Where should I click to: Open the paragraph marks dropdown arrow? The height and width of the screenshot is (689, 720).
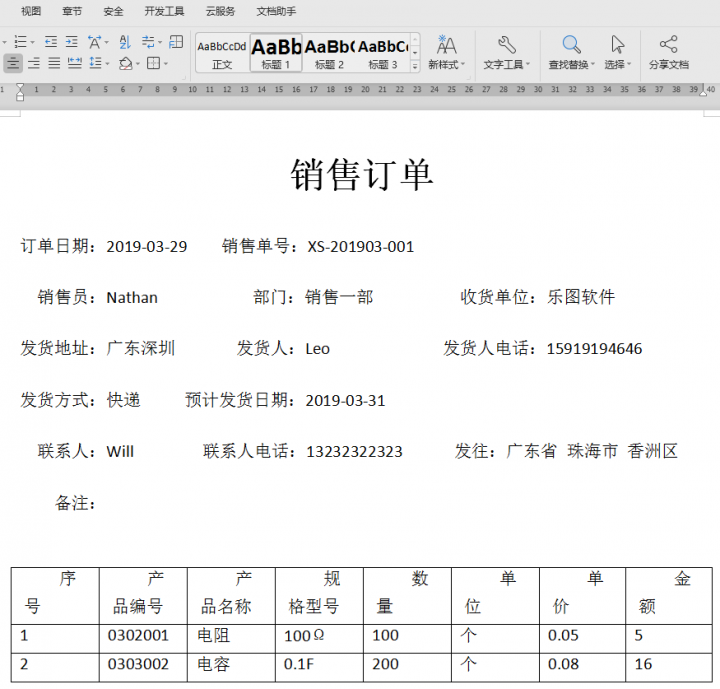(159, 42)
